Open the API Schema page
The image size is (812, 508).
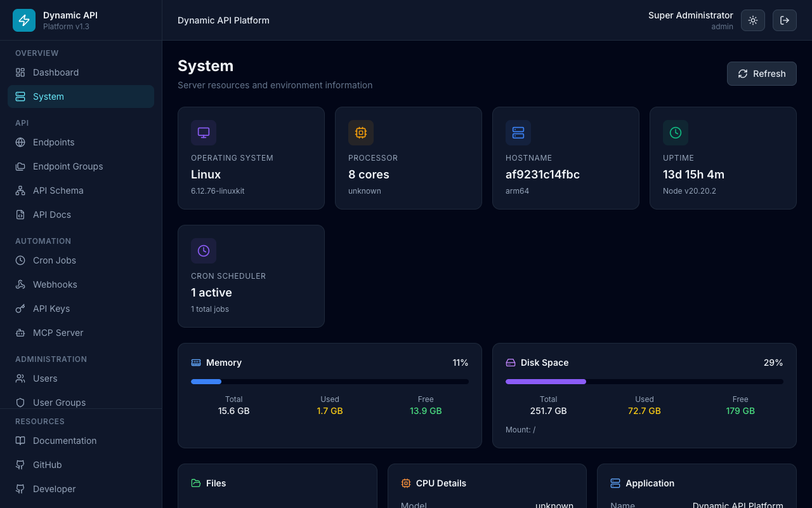tap(81, 190)
